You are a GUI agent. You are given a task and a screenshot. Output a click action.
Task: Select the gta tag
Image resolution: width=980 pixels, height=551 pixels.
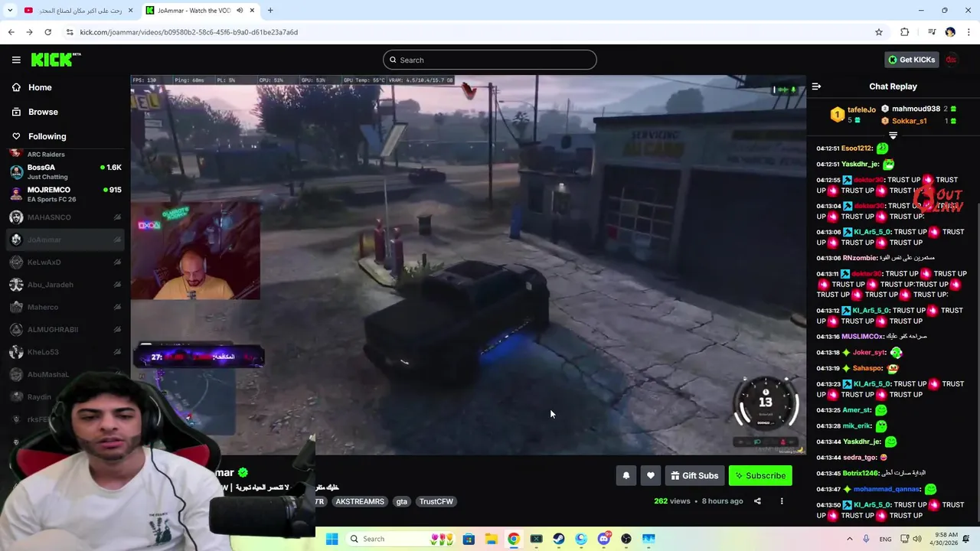[401, 501]
